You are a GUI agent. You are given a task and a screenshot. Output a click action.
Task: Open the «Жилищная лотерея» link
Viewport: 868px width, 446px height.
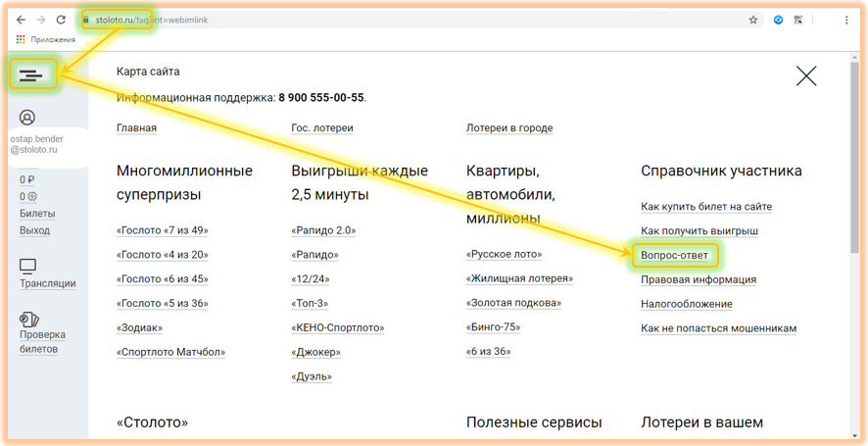520,278
